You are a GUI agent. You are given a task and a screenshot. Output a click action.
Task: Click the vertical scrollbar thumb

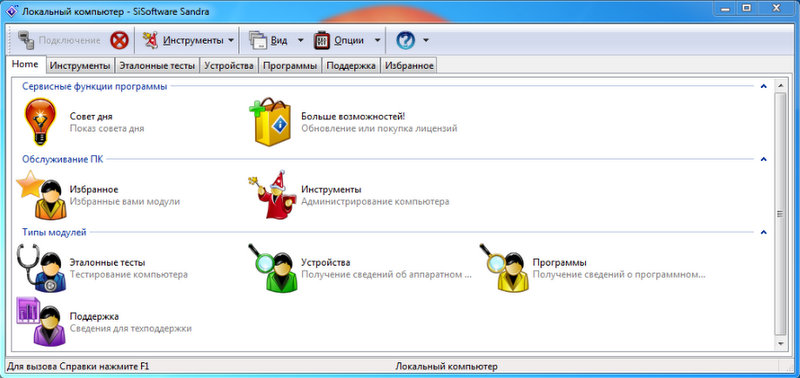(x=780, y=214)
